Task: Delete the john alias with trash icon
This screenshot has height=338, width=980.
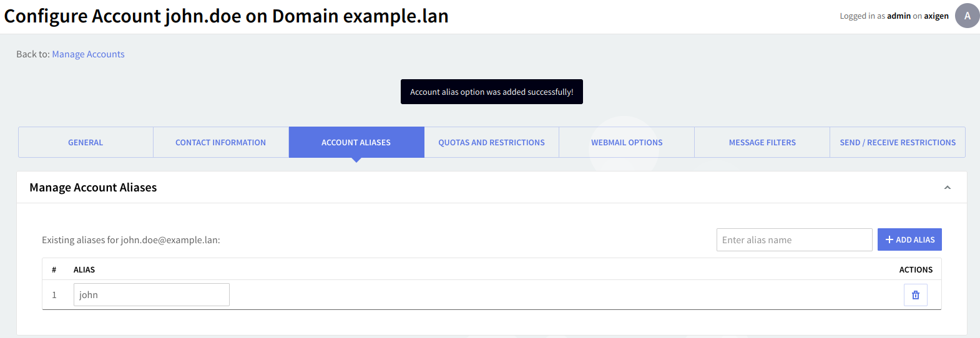Action: [x=915, y=295]
